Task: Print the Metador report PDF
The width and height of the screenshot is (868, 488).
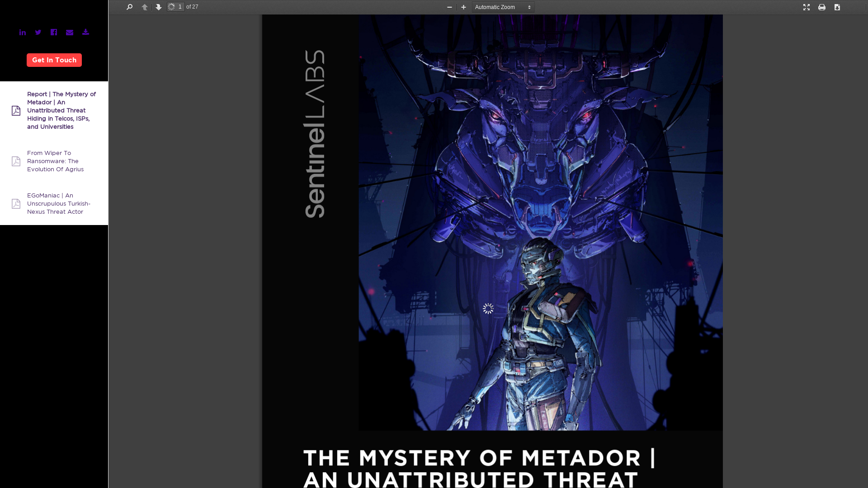Action: [x=822, y=7]
